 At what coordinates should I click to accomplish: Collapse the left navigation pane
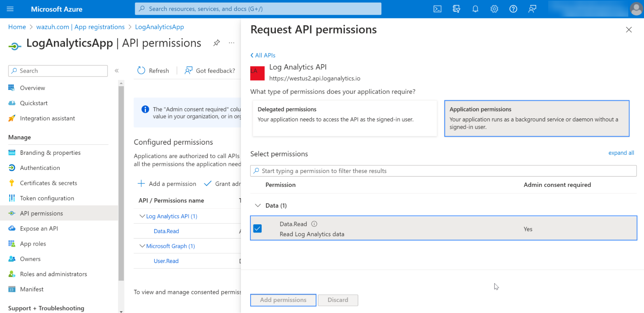117,71
